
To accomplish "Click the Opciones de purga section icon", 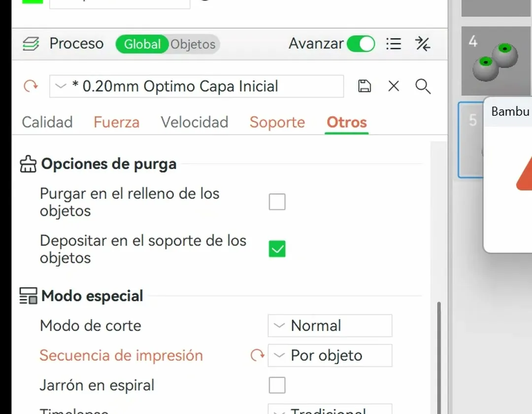I will point(28,164).
